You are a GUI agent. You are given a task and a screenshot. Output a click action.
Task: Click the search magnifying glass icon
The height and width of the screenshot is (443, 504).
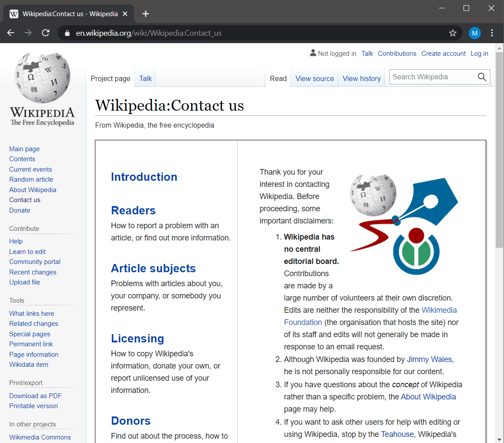(x=481, y=77)
